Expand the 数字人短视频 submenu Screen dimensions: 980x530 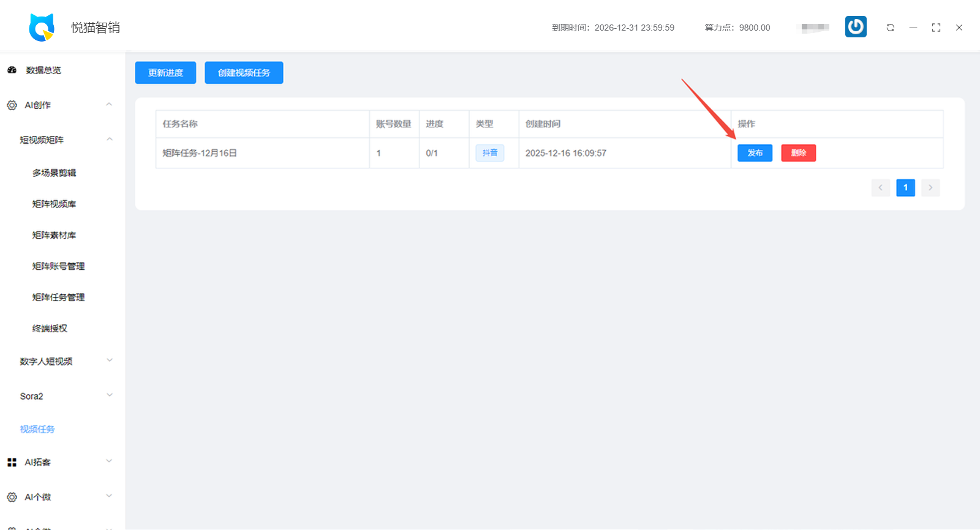110,360
